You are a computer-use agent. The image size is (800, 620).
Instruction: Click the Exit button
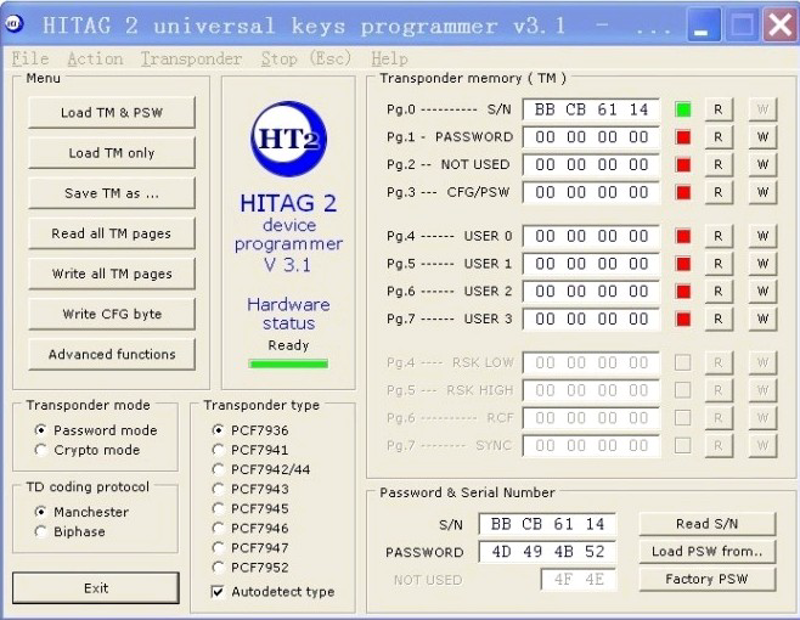(96, 588)
